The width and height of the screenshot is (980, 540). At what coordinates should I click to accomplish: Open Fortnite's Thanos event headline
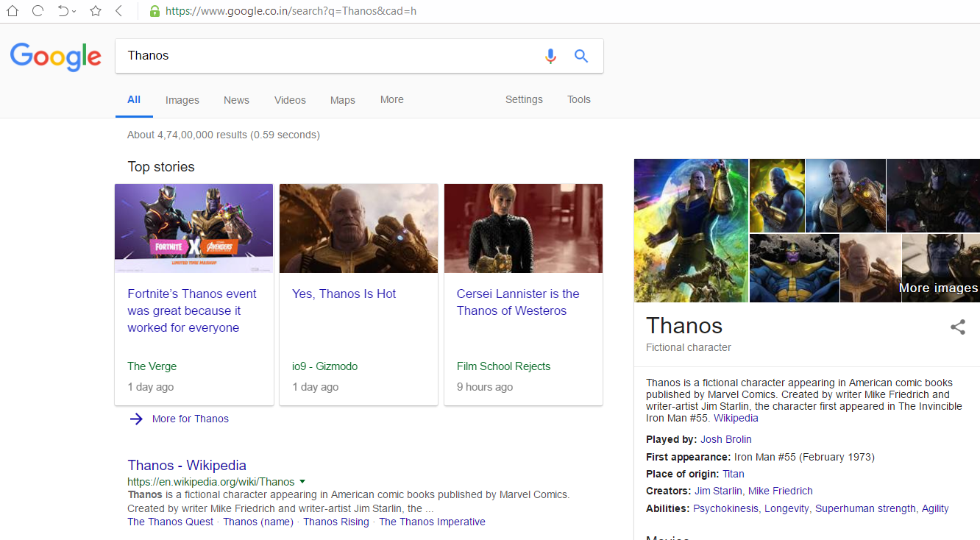pos(192,310)
